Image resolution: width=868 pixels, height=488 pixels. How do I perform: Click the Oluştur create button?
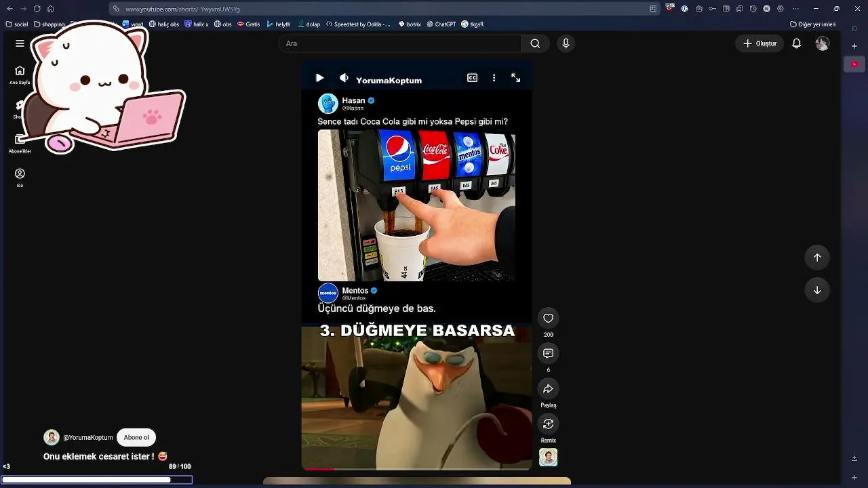click(759, 43)
